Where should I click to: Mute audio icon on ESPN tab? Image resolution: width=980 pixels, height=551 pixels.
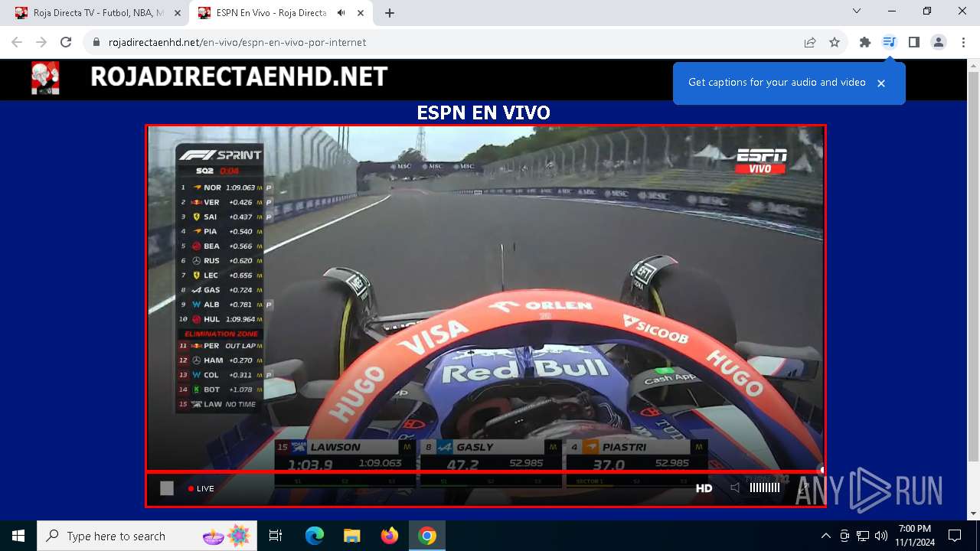click(341, 13)
